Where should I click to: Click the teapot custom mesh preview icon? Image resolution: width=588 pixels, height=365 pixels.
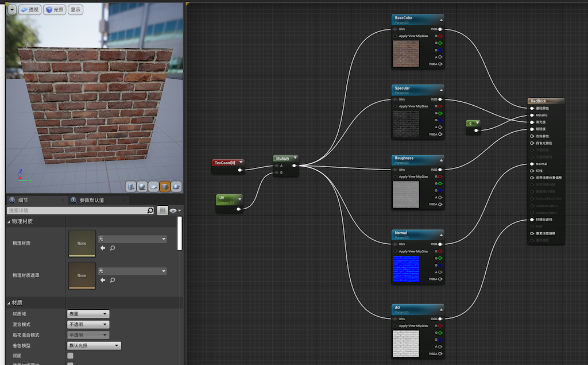pos(176,186)
